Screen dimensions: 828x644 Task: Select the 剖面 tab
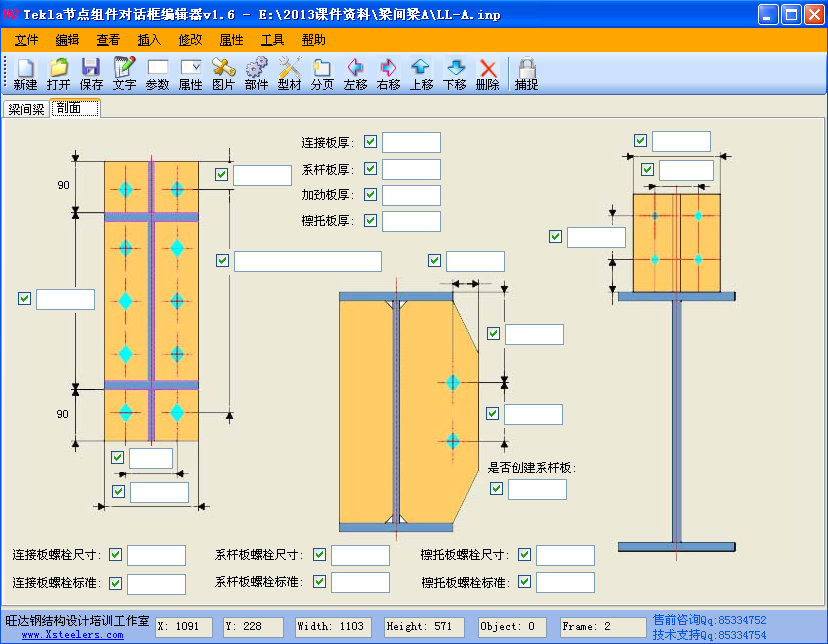(75, 108)
